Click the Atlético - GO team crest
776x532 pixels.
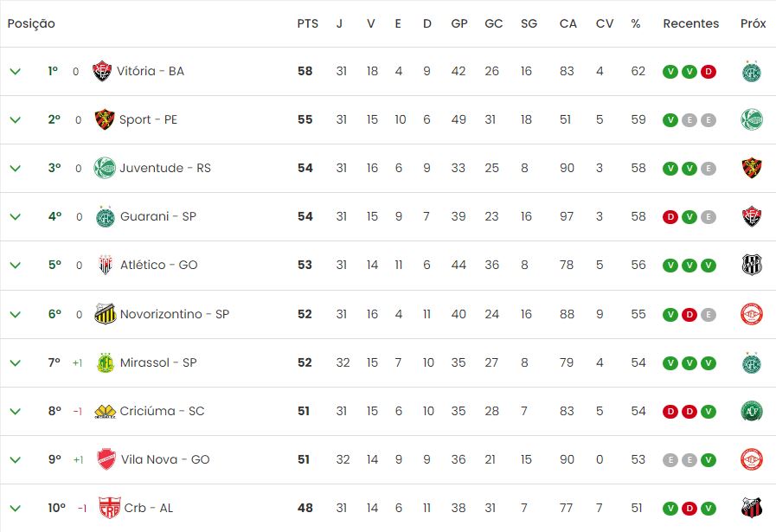point(106,265)
